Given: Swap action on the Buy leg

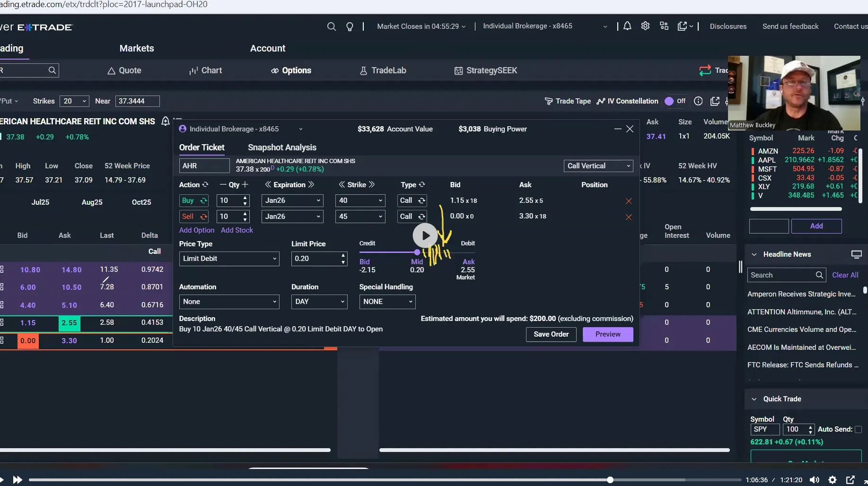Looking at the screenshot, I should click(203, 200).
